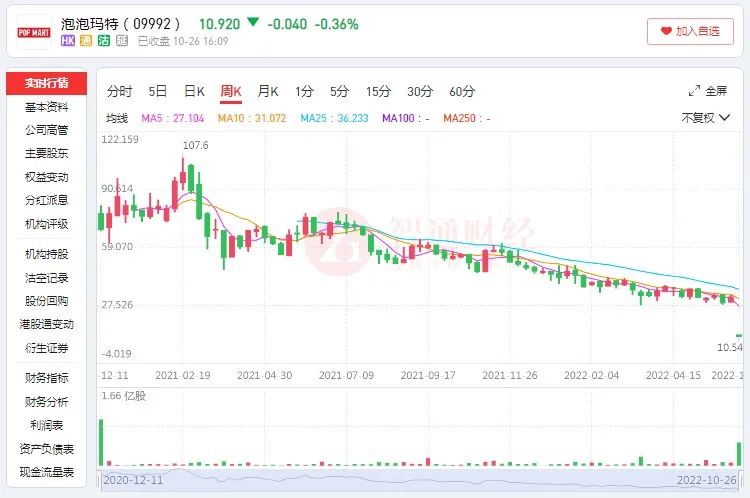Click the 1.66 亿股 volume label
Viewport: 750px width, 498px height.
pos(123,396)
